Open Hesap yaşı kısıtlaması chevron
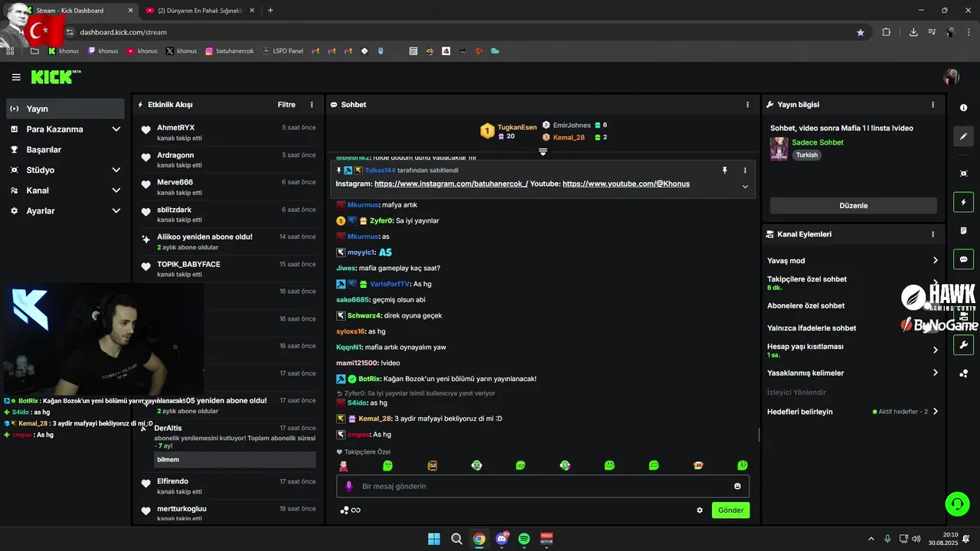This screenshot has height=551, width=980. click(935, 350)
